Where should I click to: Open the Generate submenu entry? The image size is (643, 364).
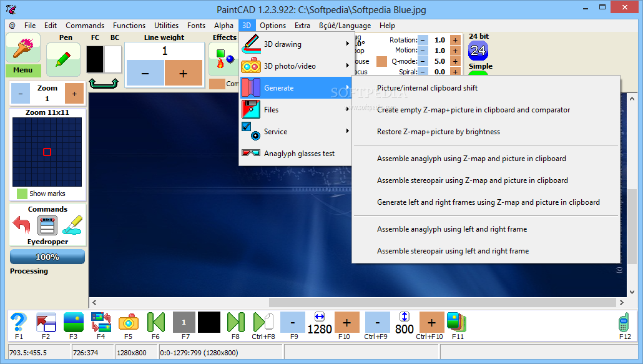pos(295,87)
